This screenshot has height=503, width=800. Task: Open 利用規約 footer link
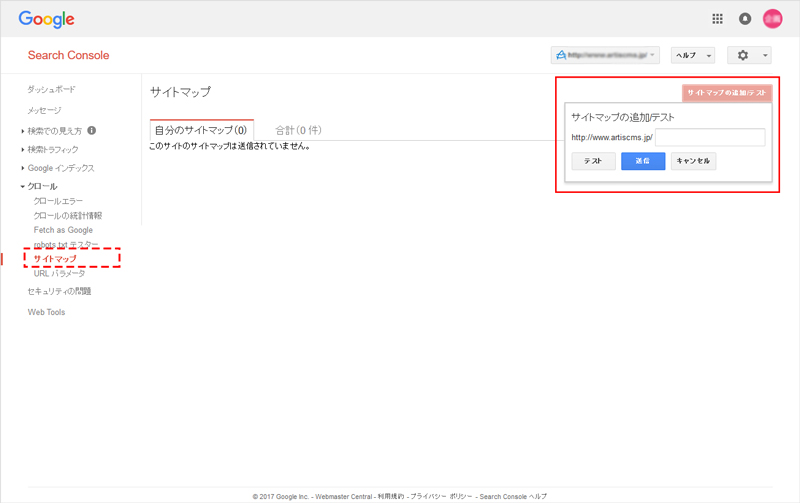pyautogui.click(x=390, y=496)
